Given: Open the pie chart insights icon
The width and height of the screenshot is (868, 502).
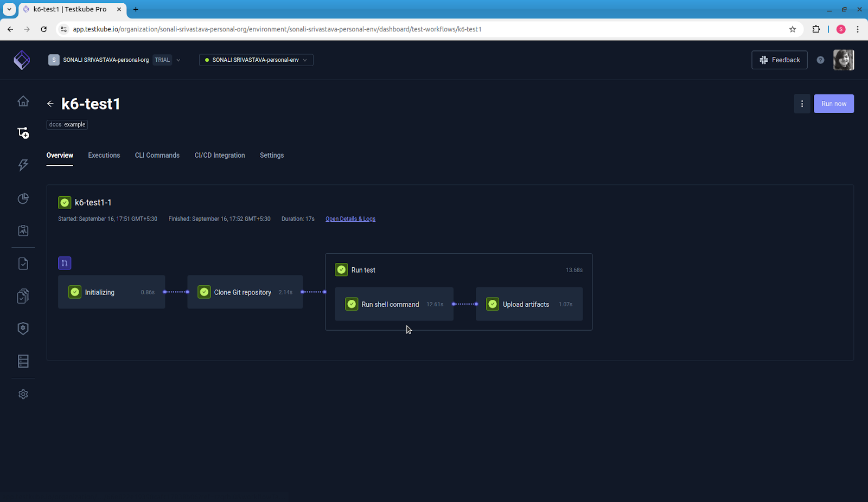Looking at the screenshot, I should point(23,198).
